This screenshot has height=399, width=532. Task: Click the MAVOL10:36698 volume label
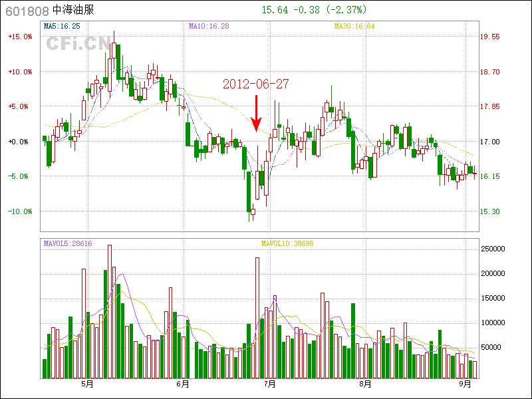click(x=287, y=244)
